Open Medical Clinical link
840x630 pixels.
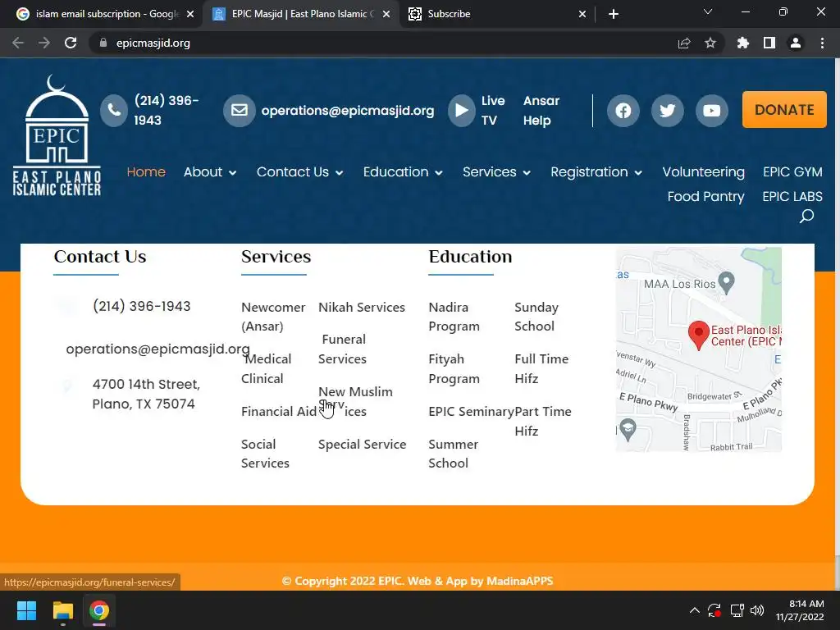(x=267, y=368)
